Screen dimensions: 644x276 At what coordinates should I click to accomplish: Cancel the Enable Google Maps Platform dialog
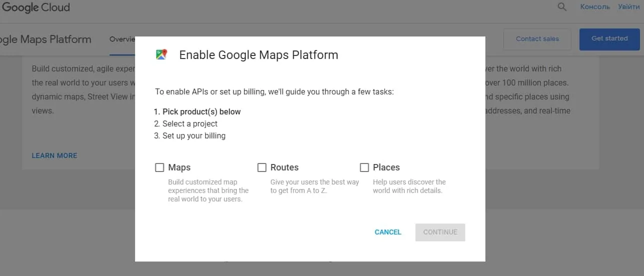pyautogui.click(x=388, y=232)
